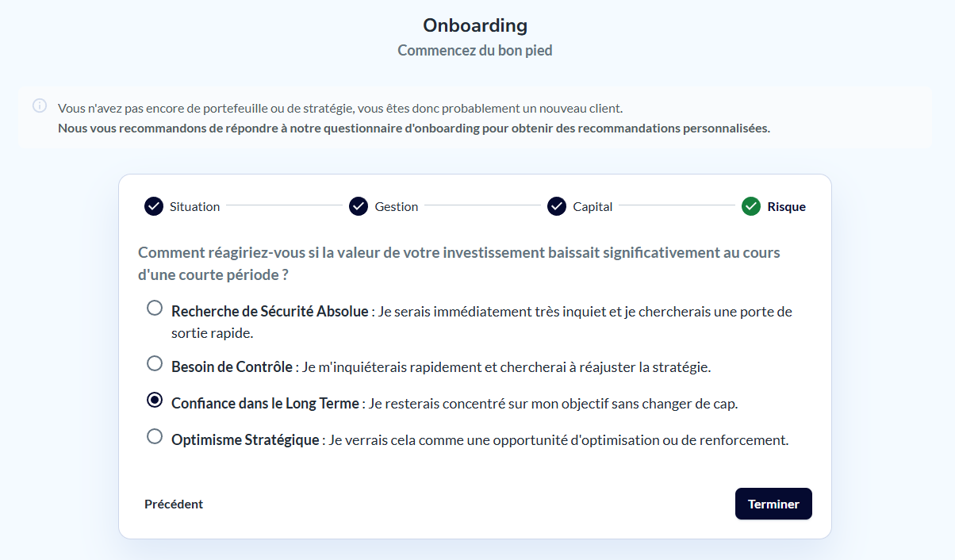Open the Gestion step label
This screenshot has height=560, width=955.
pyautogui.click(x=397, y=206)
